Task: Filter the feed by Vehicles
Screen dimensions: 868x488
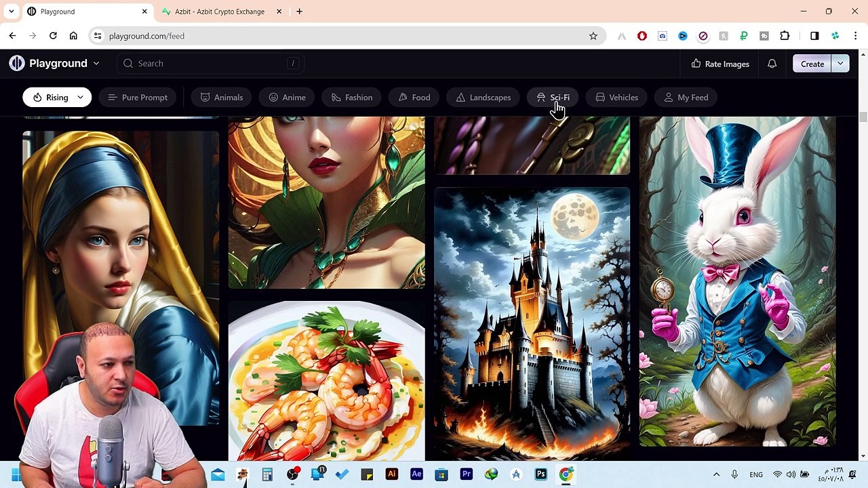Action: [617, 98]
